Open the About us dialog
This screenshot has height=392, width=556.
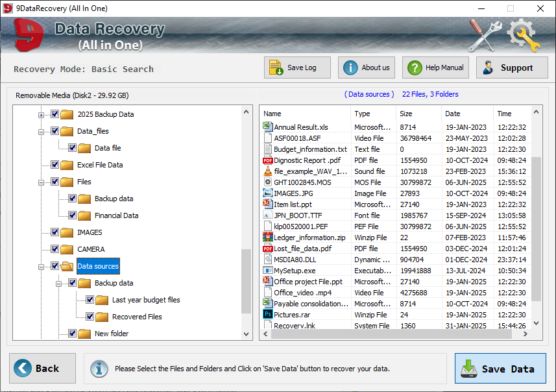(367, 67)
